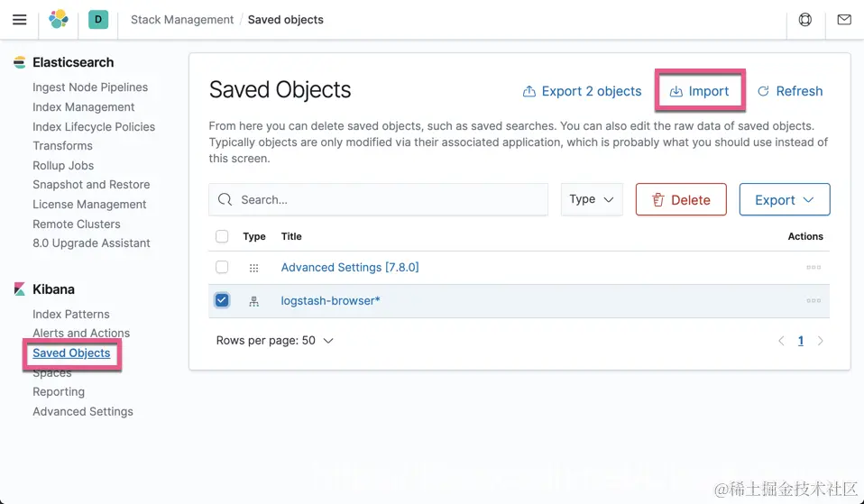Screen dimensions: 864x504
Task: Sort by the Title column header
Action: pyautogui.click(x=291, y=236)
